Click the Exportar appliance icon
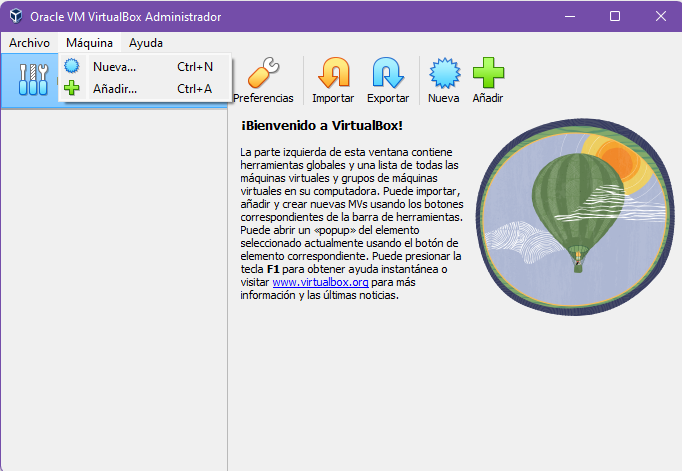The height and width of the screenshot is (471, 682). point(388,73)
